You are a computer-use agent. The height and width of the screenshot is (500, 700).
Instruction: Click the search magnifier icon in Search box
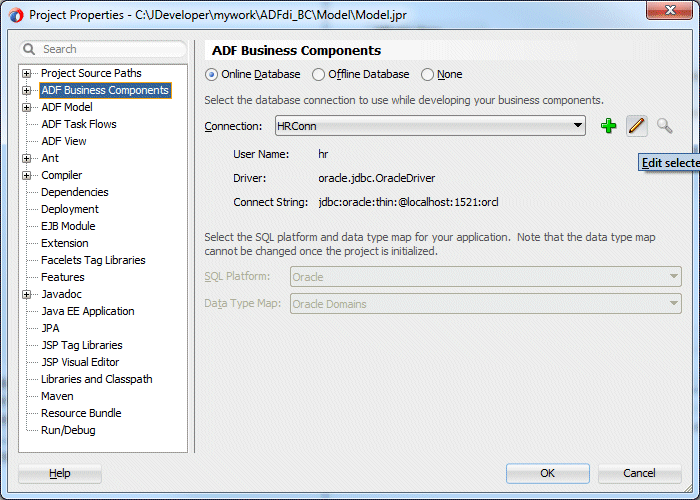tap(29, 49)
